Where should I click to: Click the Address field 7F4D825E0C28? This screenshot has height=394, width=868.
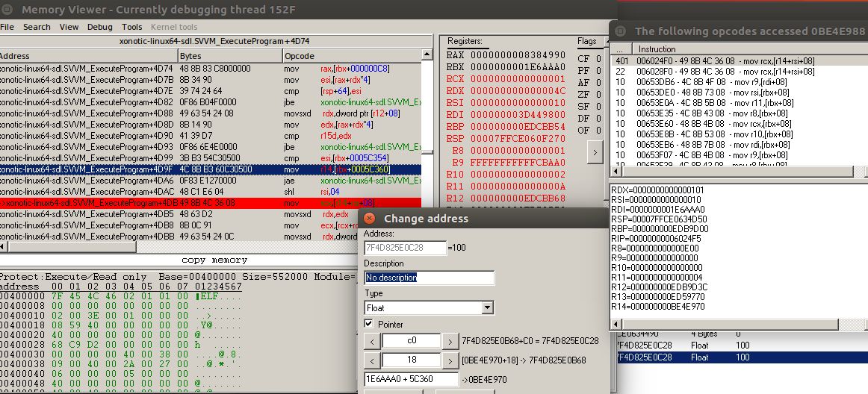405,247
